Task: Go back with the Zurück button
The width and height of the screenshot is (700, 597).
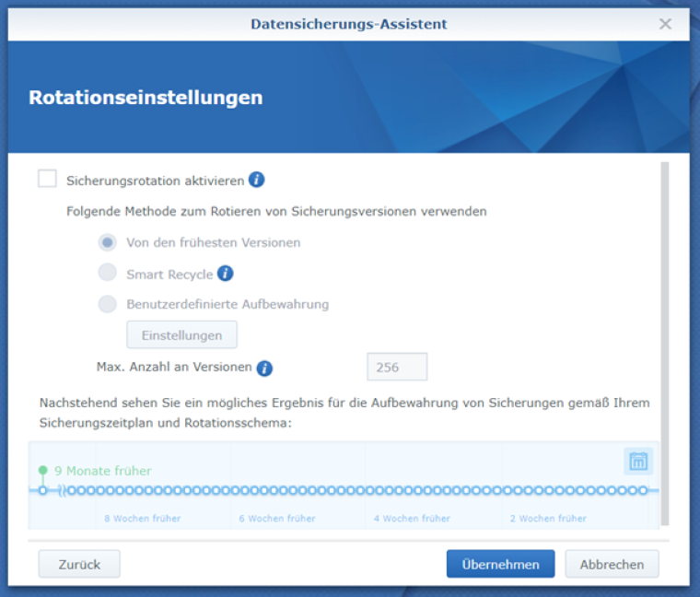Action: pos(79,564)
